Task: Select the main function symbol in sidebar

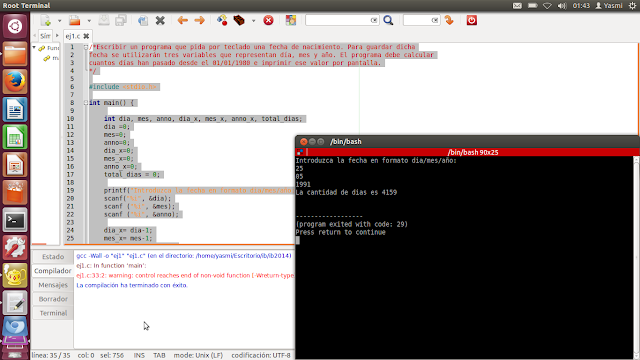Action: coord(52,58)
